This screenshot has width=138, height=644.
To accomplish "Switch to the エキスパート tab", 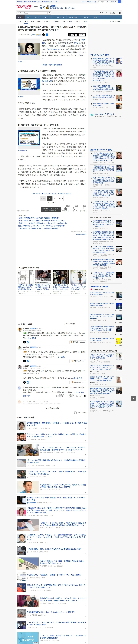I will point(48,17).
